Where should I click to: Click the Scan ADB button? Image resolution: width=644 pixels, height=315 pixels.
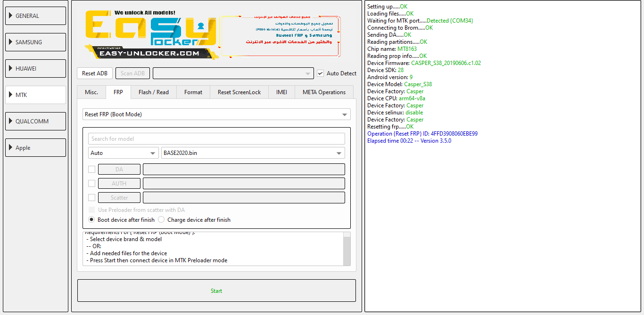coord(133,73)
